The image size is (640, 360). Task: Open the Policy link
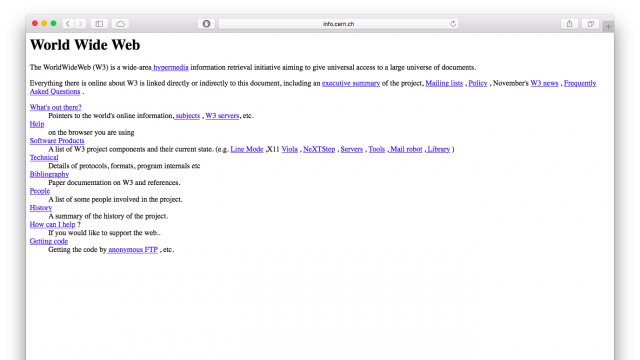tap(478, 83)
